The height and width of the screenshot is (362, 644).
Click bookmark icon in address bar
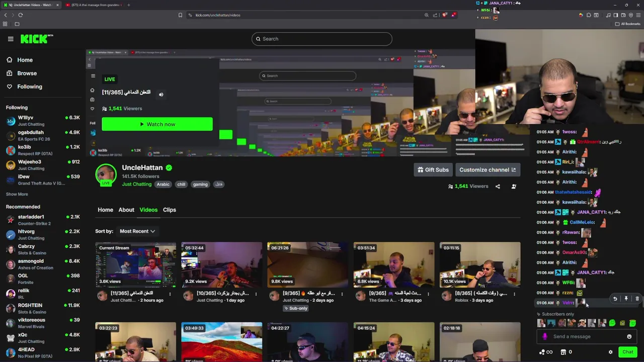[x=180, y=15]
